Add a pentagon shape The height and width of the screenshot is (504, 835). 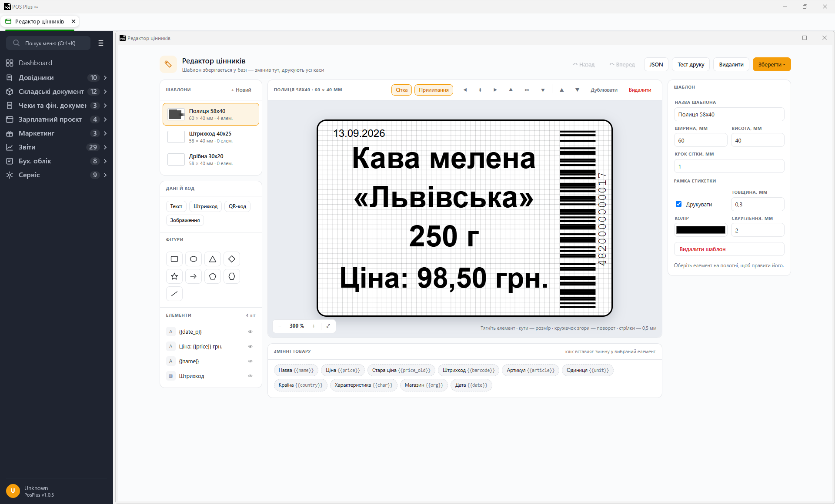tap(213, 276)
